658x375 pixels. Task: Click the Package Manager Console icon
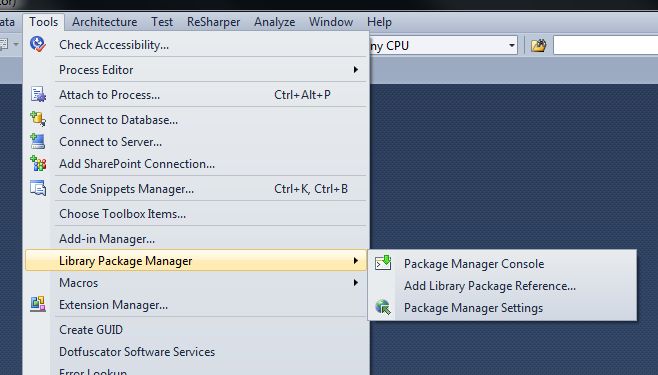pyautogui.click(x=383, y=263)
